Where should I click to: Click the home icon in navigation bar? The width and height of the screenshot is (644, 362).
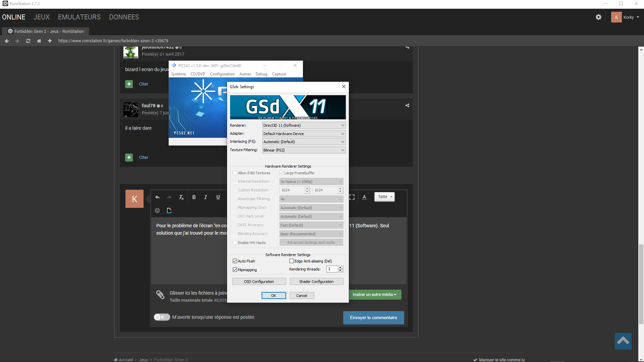click(x=39, y=41)
